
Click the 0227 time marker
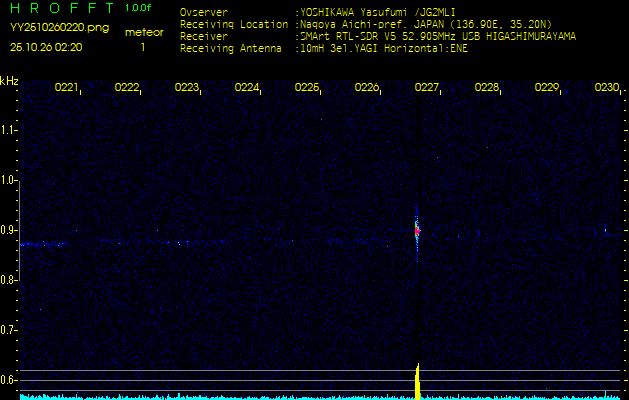pyautogui.click(x=427, y=88)
